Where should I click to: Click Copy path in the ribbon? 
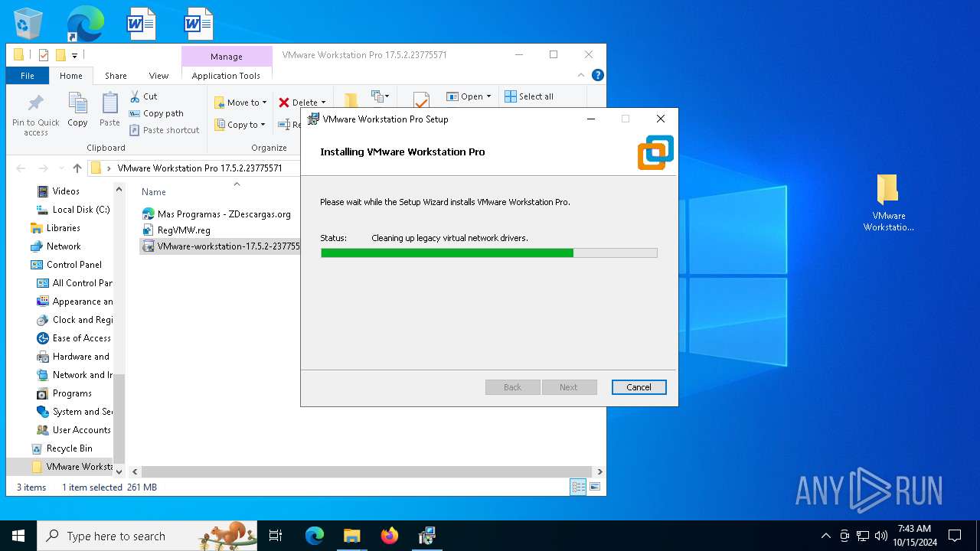point(156,113)
